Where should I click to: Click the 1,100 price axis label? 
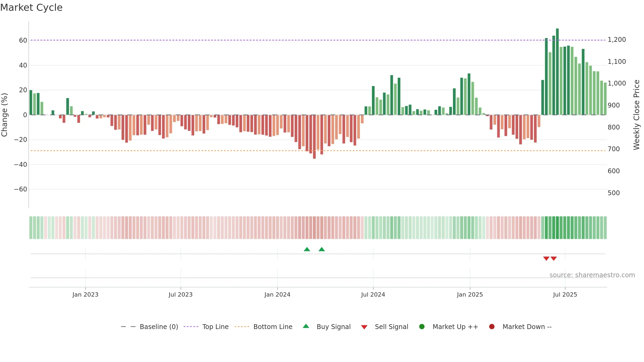coord(617,62)
